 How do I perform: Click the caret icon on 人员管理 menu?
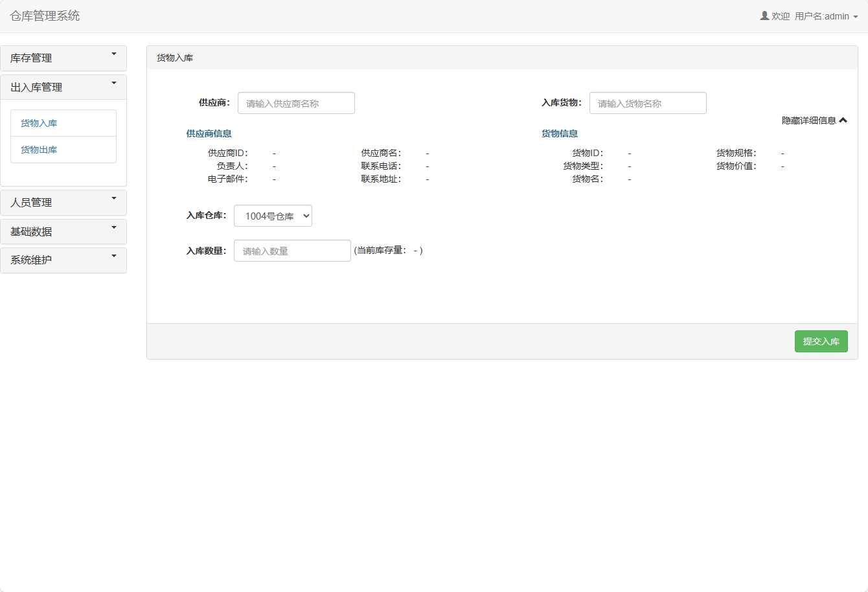pyautogui.click(x=115, y=199)
